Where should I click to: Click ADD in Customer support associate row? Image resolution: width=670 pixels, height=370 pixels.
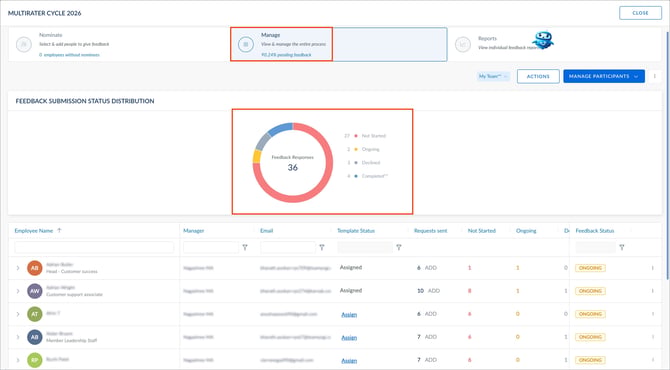point(434,291)
